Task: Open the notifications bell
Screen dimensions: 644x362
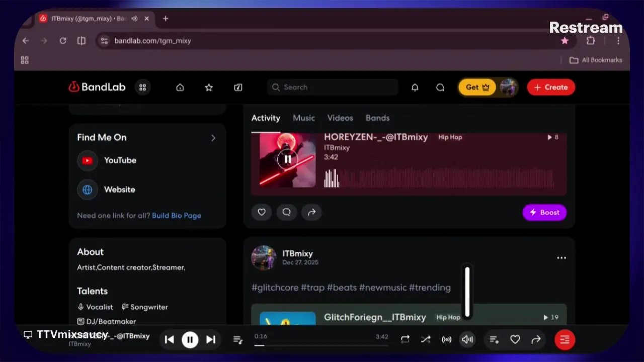Action: pyautogui.click(x=415, y=87)
